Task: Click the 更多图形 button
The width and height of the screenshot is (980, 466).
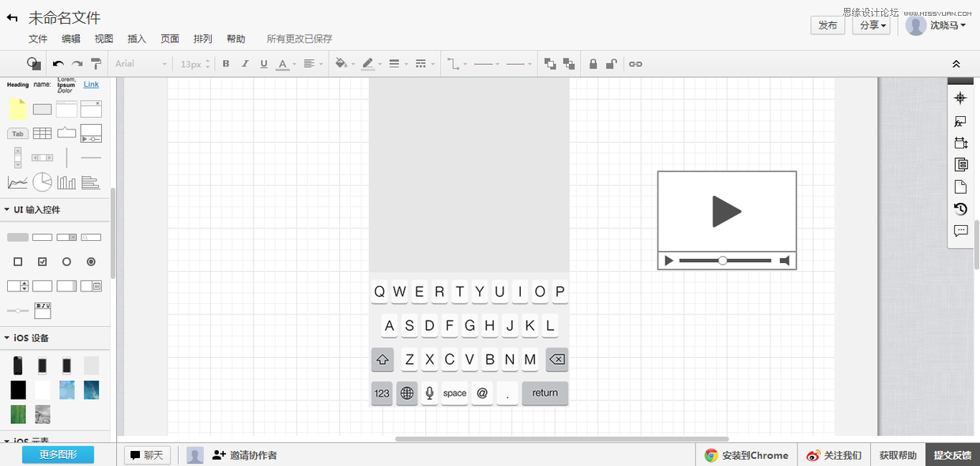Action: [58, 454]
